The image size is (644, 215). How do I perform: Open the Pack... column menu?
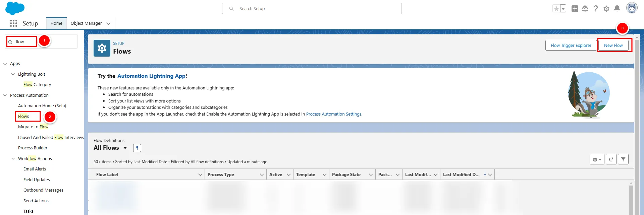pos(398,175)
